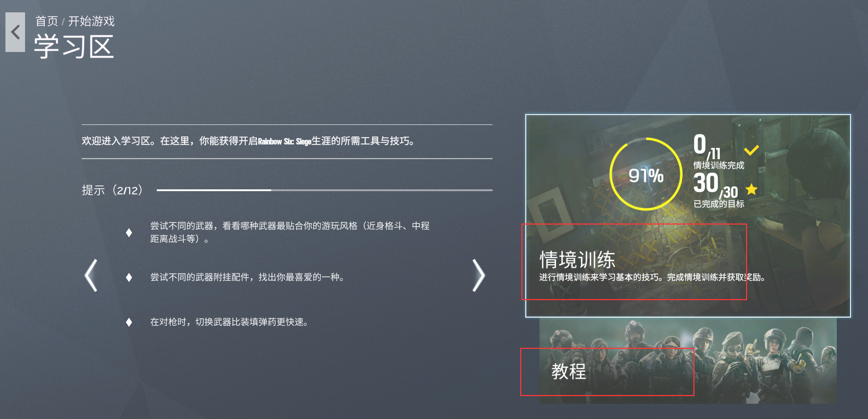Viewport: 868px width, 419px height.
Task: Open the 首页 breadcrumb link
Action: (46, 21)
